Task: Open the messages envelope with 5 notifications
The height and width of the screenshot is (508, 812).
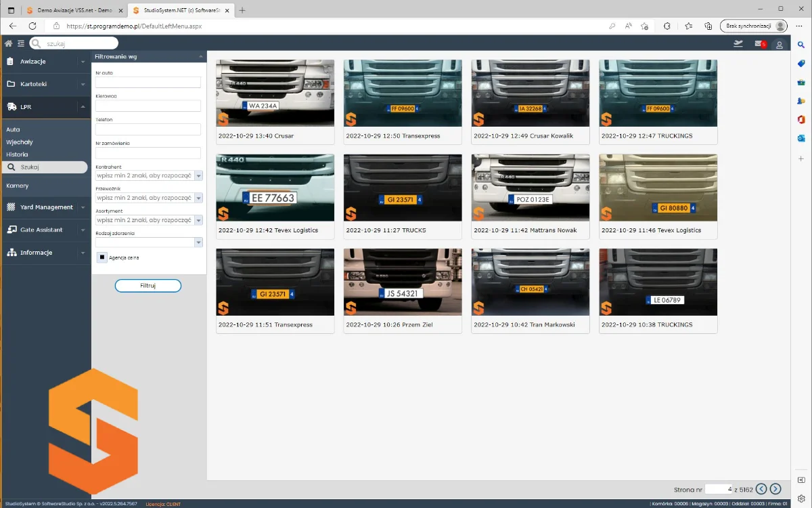Action: coord(759,44)
